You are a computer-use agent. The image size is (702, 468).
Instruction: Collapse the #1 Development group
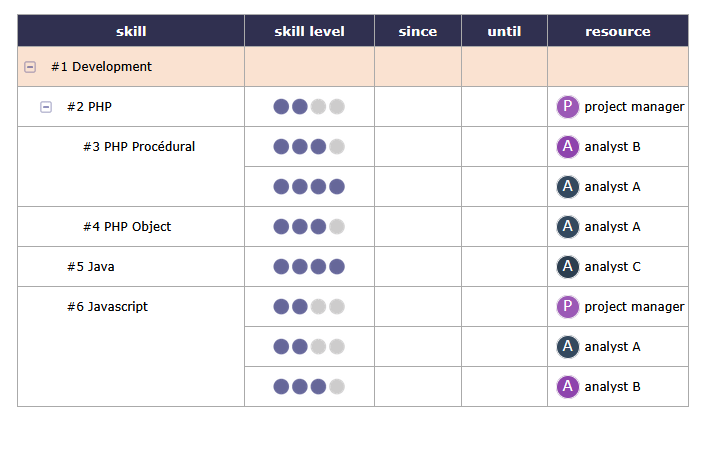click(30, 67)
